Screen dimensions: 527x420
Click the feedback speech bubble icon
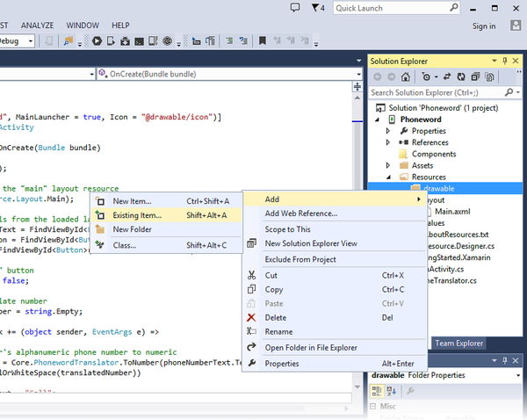click(295, 8)
